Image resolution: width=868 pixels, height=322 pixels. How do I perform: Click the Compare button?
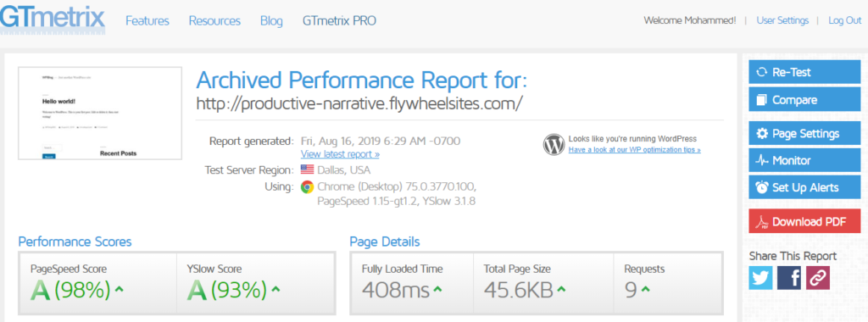pyautogui.click(x=804, y=100)
